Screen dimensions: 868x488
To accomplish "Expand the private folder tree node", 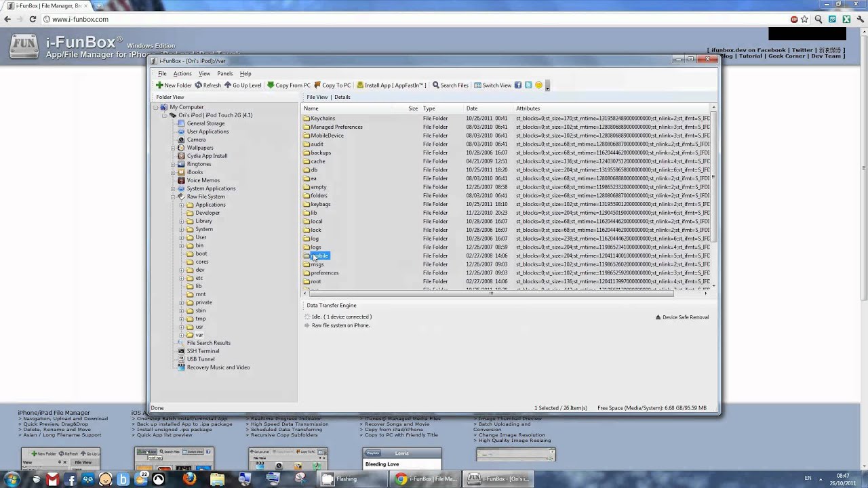I will pyautogui.click(x=181, y=302).
